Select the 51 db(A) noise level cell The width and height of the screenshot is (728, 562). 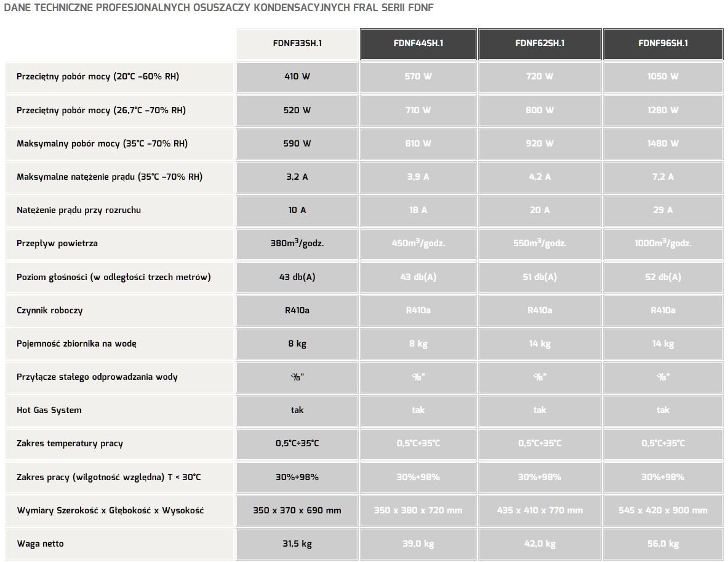click(540, 277)
